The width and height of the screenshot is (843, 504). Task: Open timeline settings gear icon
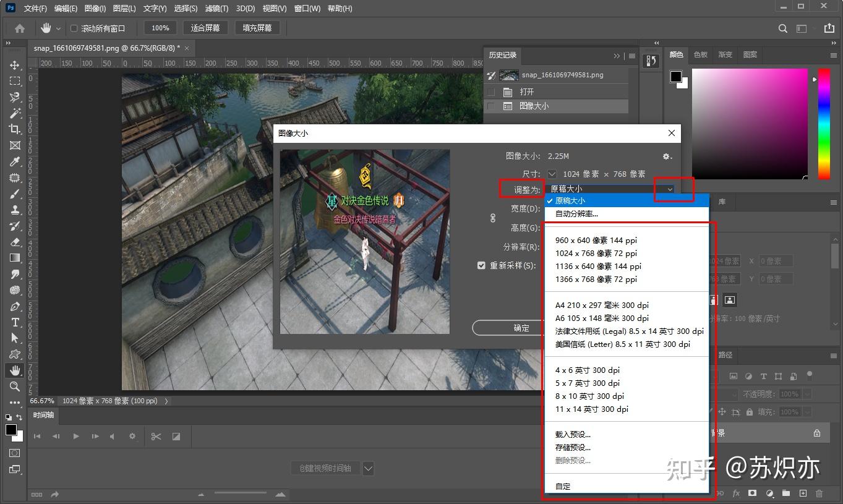132,436
